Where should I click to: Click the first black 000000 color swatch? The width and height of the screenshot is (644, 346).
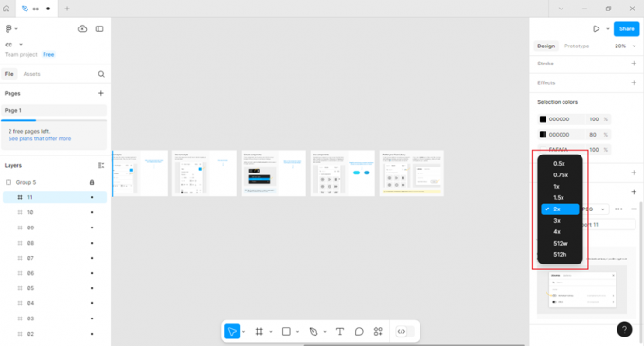(543, 119)
